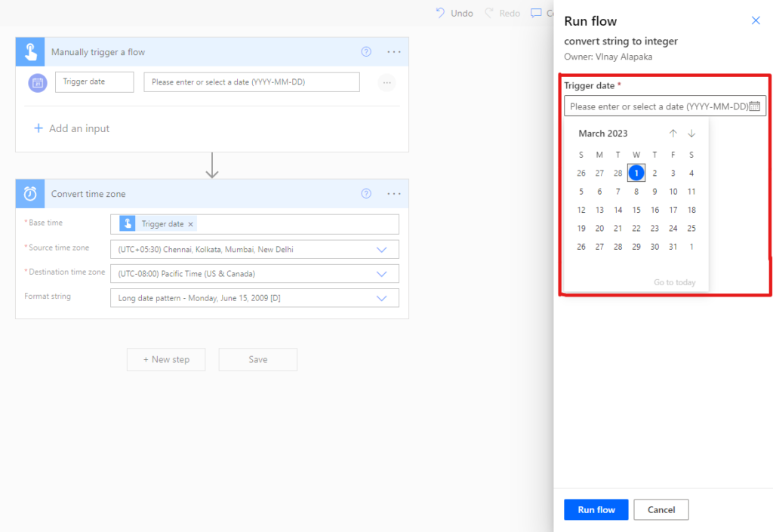Go to previous month with up arrow
Screen dimensions: 773x532
673,134
